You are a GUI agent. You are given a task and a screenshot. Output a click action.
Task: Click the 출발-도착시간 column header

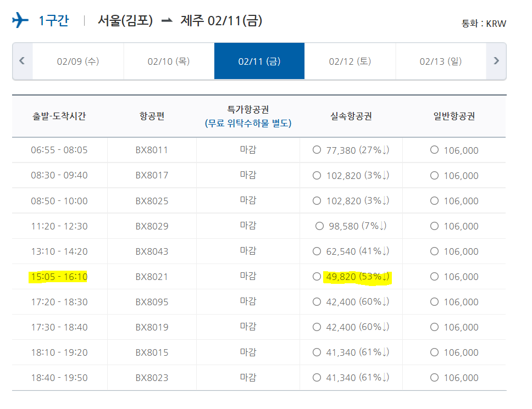pyautogui.click(x=59, y=116)
